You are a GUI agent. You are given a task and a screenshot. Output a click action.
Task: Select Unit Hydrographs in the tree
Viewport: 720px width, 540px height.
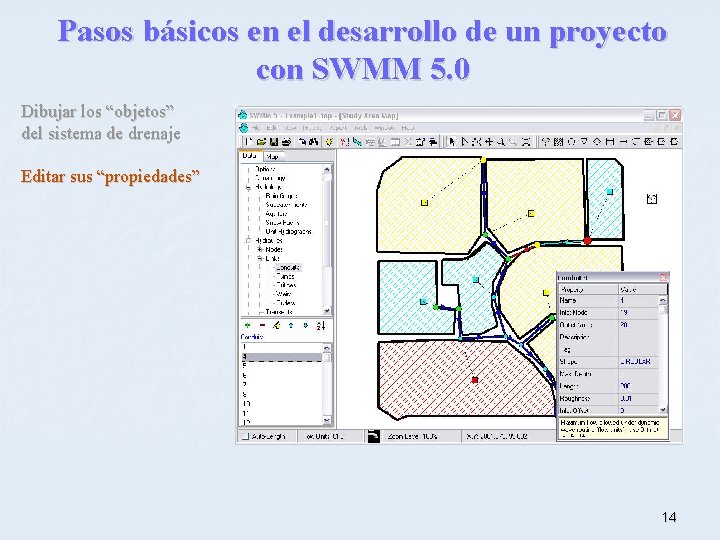point(288,231)
